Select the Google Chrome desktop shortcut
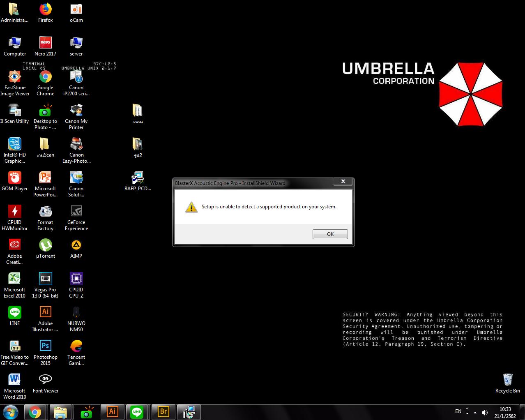525x420 pixels. pyautogui.click(x=46, y=83)
